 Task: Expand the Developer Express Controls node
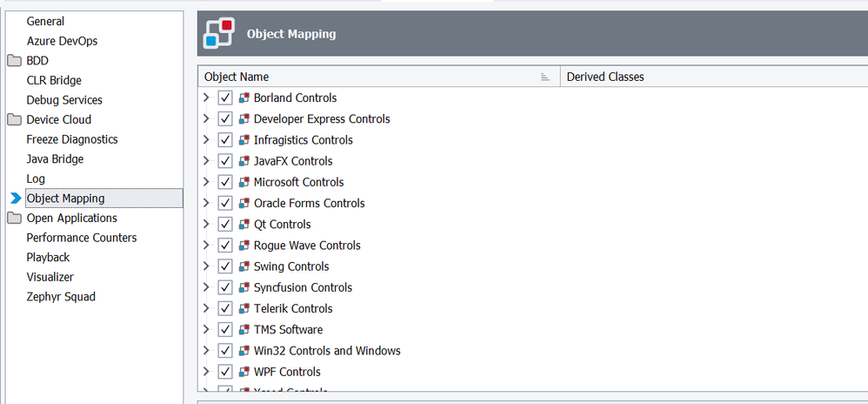click(x=206, y=119)
